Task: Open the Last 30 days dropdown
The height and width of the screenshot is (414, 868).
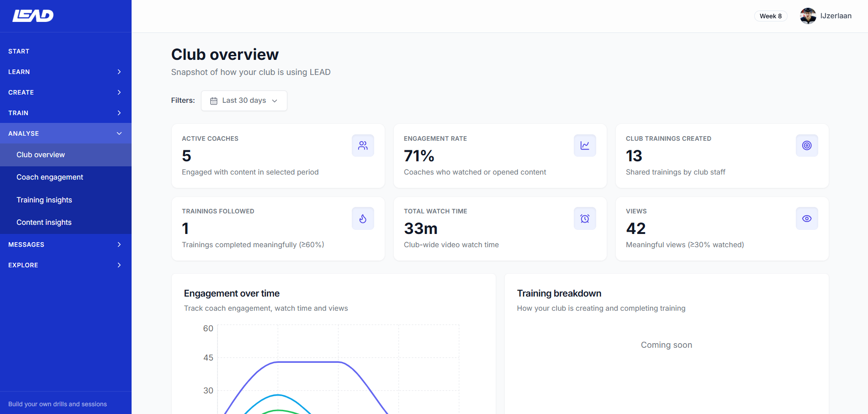Action: tap(243, 101)
